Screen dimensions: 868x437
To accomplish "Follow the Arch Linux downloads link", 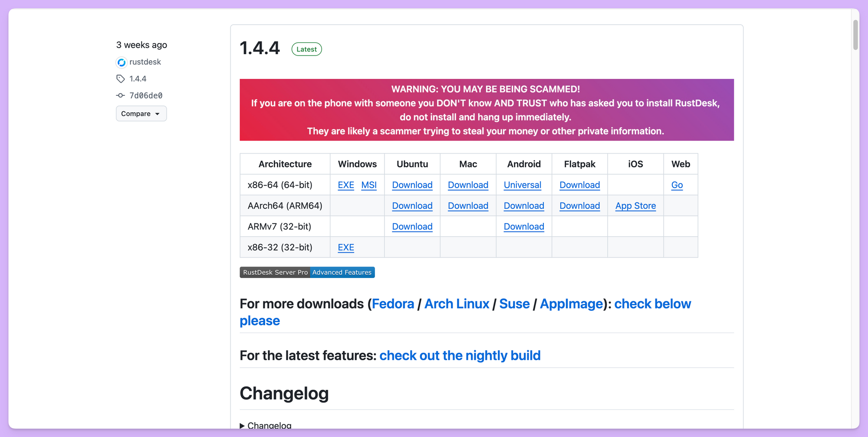I will point(457,304).
